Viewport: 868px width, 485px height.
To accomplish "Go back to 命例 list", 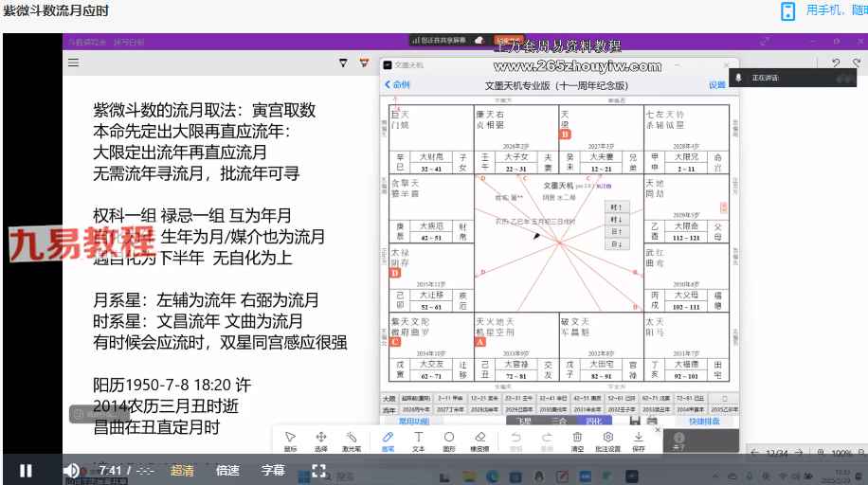I will 397,85.
